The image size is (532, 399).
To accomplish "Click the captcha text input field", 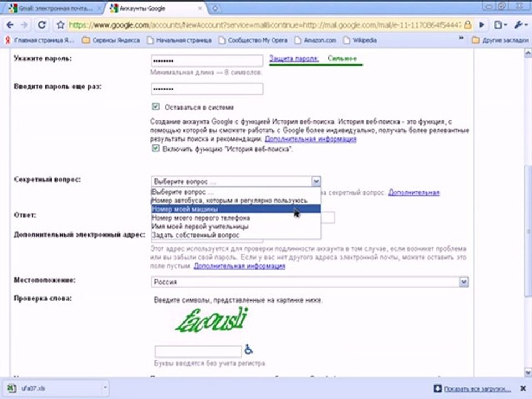I will (198, 351).
